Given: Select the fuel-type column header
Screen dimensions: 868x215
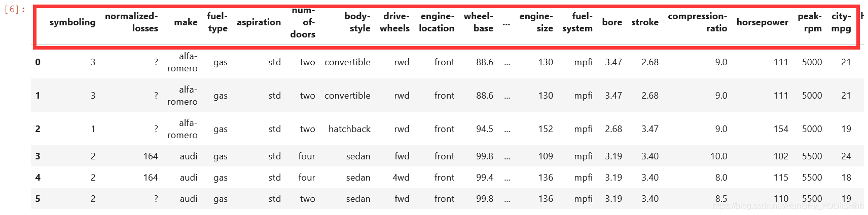Looking at the screenshot, I should [218, 22].
